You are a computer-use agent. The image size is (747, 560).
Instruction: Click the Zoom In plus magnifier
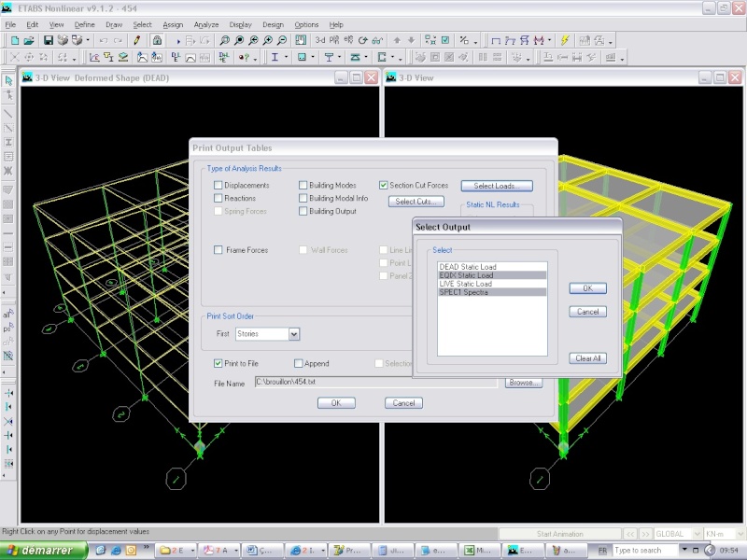click(x=267, y=40)
